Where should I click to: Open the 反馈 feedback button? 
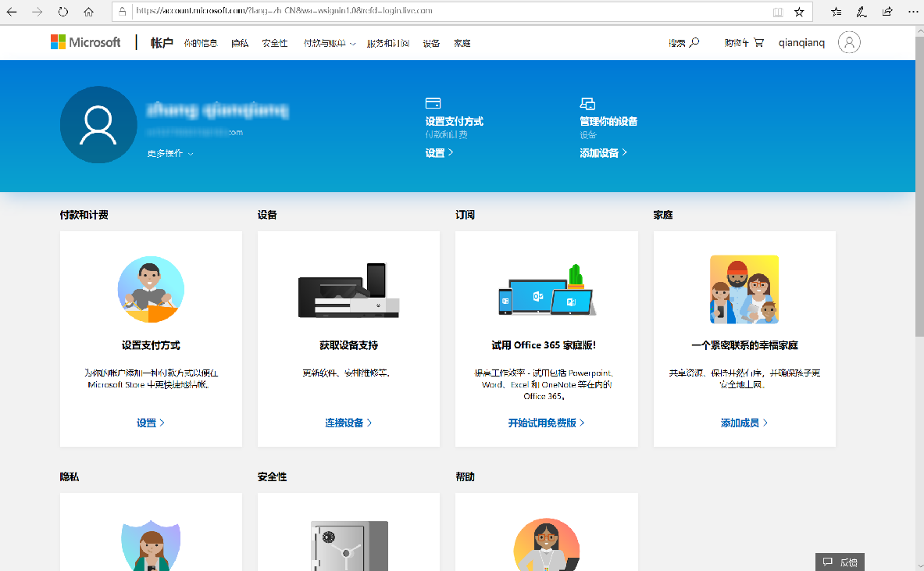tap(840, 562)
